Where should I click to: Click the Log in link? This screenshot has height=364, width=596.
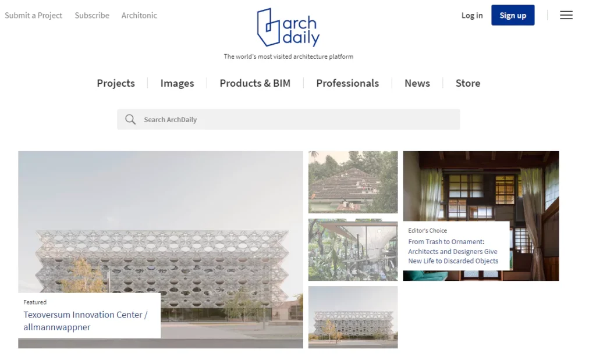click(471, 16)
